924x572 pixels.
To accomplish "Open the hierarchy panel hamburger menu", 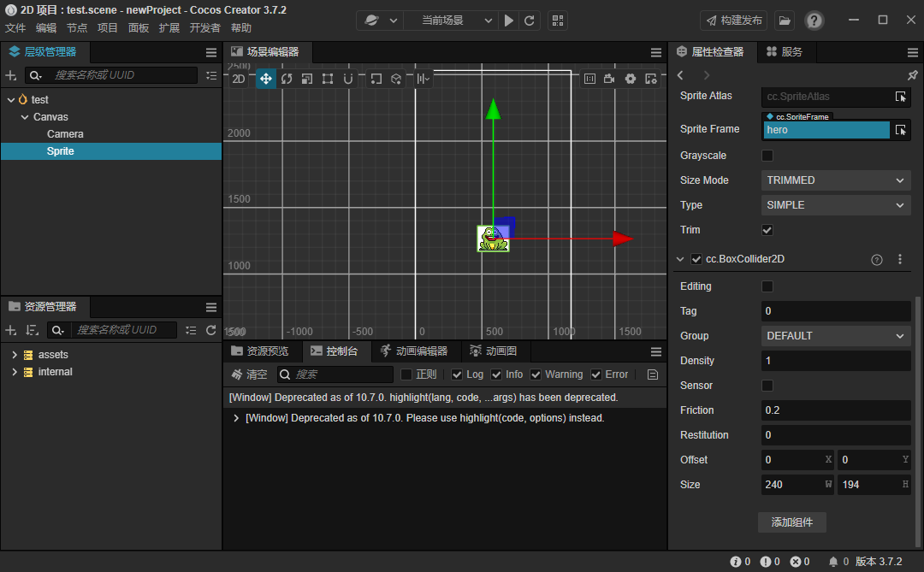I will point(211,52).
